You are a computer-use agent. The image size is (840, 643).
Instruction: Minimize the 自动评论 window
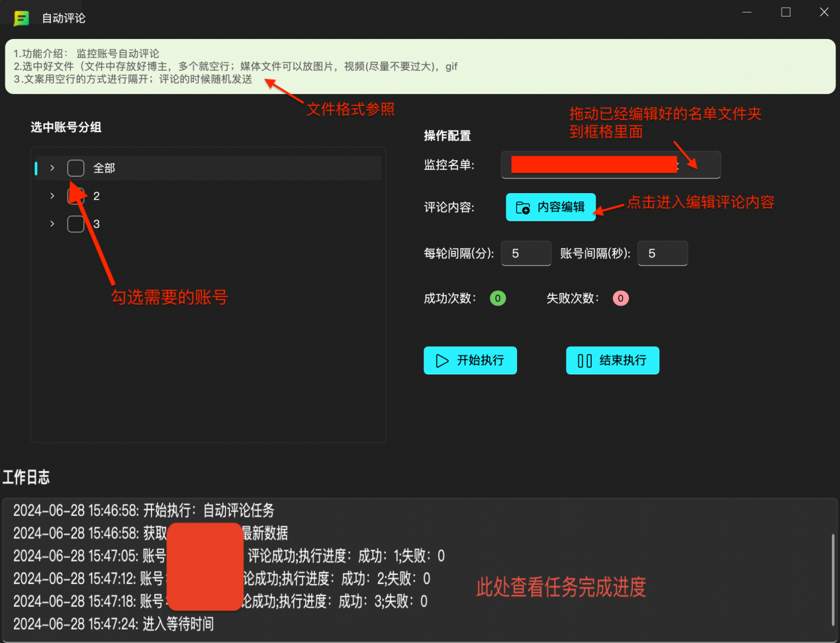tap(747, 12)
